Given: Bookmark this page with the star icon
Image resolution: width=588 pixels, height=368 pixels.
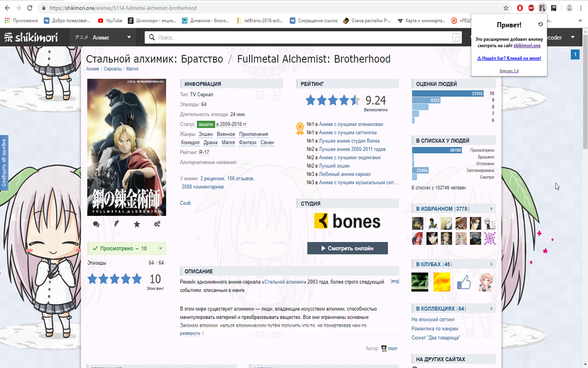Looking at the screenshot, I should (506, 8).
